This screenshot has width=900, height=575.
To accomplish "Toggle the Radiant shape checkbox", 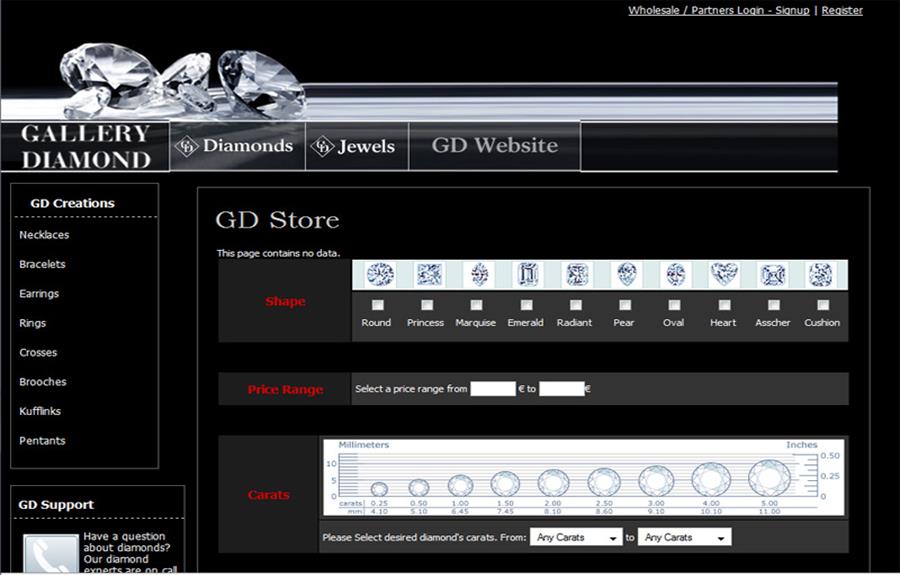I will pos(576,305).
